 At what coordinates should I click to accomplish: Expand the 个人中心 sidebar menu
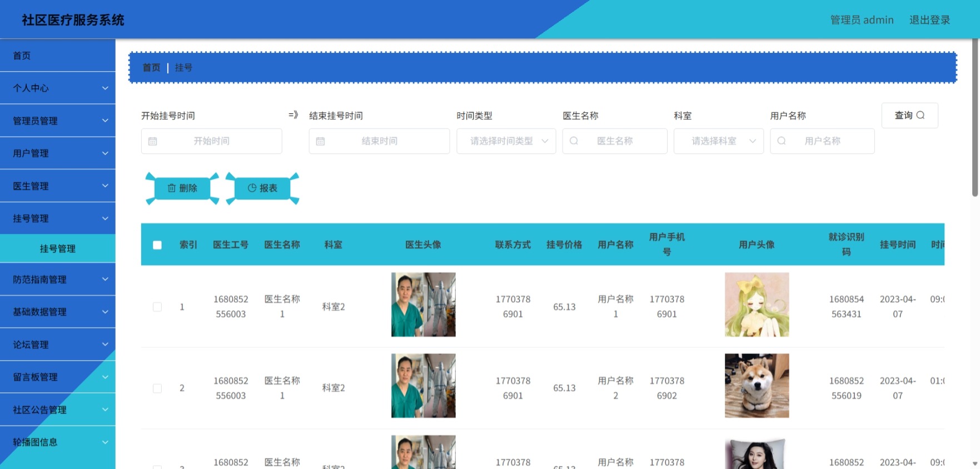[x=58, y=88]
